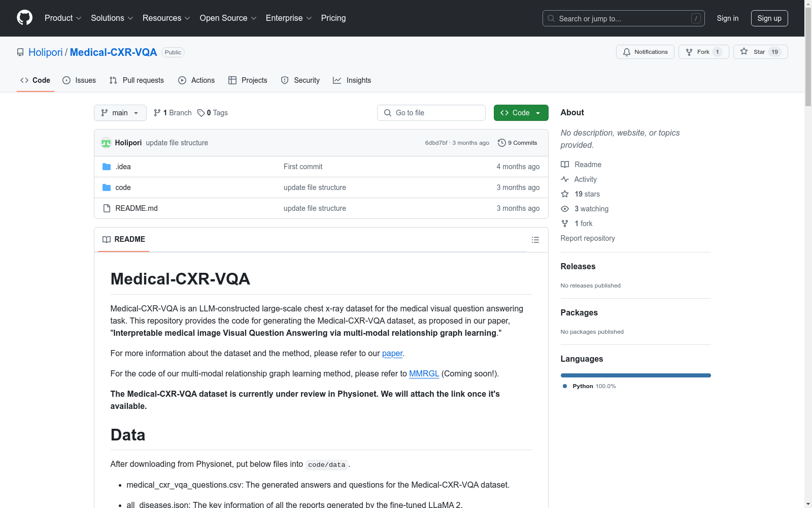Click the update file structure commit title
The width and height of the screenshot is (812, 508).
click(x=177, y=143)
